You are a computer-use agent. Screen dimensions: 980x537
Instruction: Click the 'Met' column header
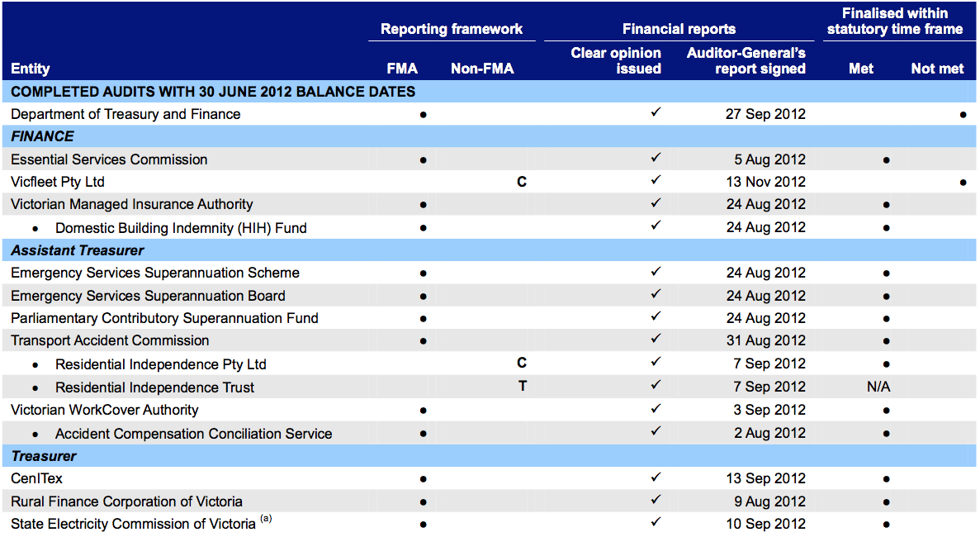tap(861, 69)
